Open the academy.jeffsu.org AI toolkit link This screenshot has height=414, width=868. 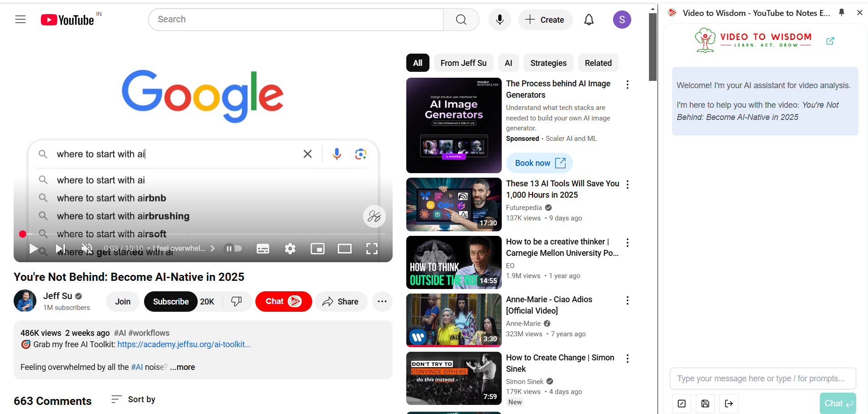point(184,344)
